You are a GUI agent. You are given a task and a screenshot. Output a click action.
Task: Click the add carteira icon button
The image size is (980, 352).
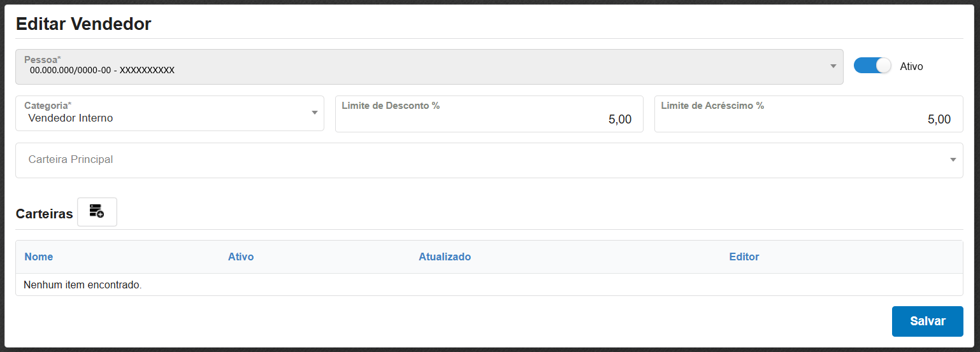click(x=97, y=212)
